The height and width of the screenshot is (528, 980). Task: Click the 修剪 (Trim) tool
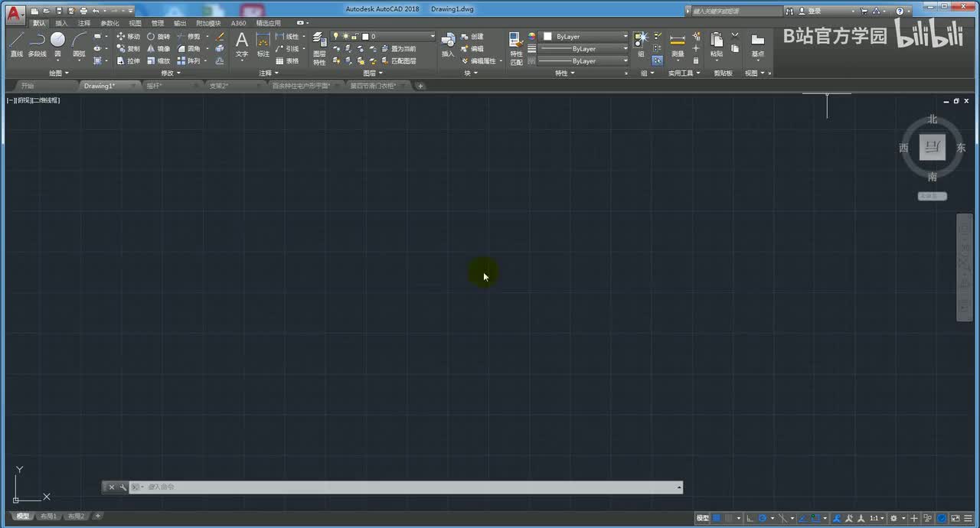click(188, 37)
